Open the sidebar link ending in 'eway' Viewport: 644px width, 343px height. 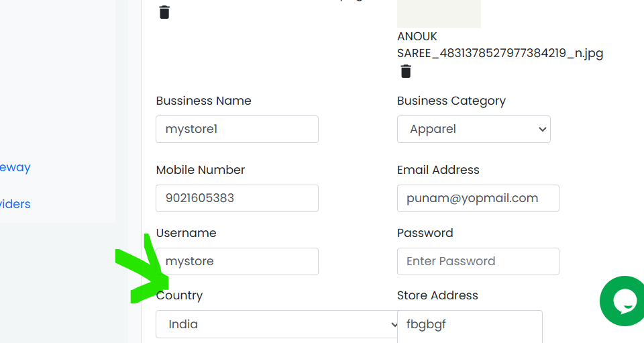tap(15, 167)
